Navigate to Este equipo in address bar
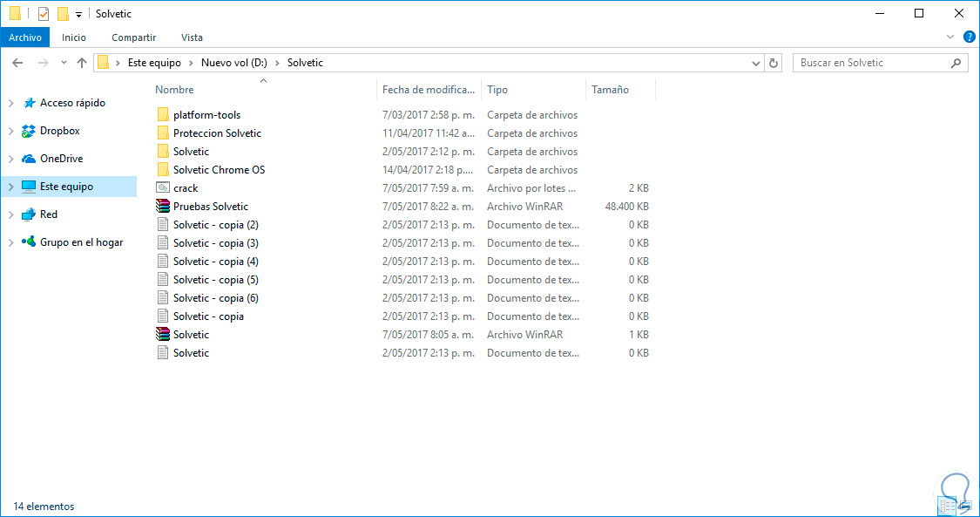The height and width of the screenshot is (517, 980). 154,63
